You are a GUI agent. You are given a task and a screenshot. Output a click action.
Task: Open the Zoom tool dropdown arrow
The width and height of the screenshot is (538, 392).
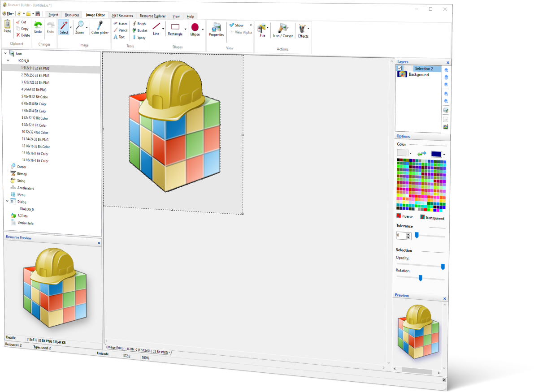(87, 27)
